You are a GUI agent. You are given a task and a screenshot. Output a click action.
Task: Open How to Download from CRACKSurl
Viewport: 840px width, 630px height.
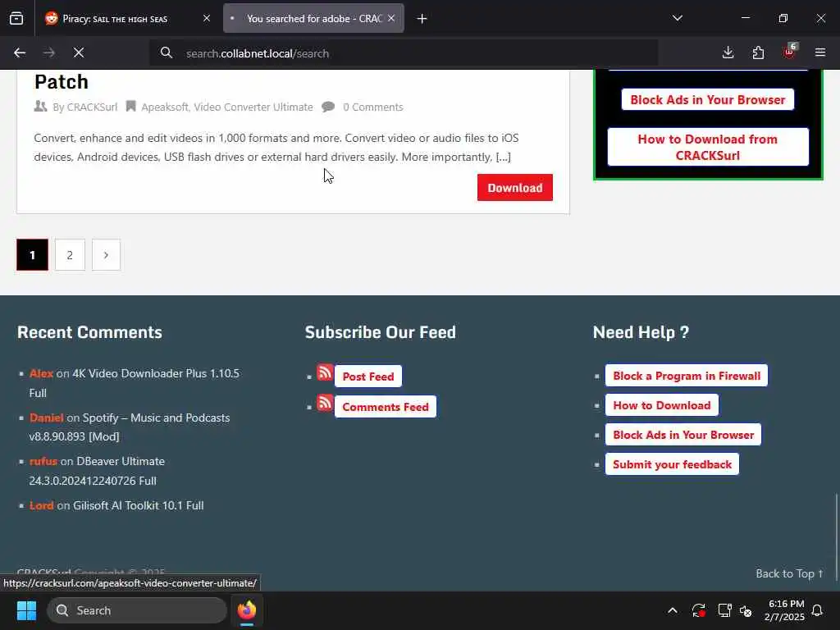tap(708, 147)
